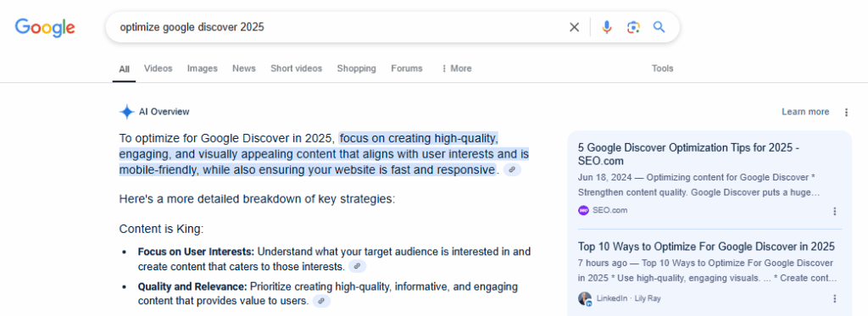Click 'Quality and Relevance:' bold text
The width and height of the screenshot is (868, 316).
[x=192, y=287]
